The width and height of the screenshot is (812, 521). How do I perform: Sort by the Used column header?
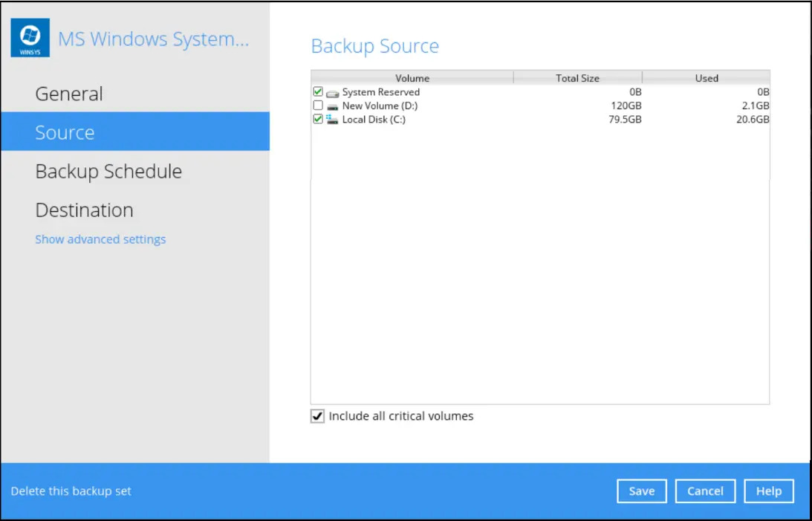point(706,78)
